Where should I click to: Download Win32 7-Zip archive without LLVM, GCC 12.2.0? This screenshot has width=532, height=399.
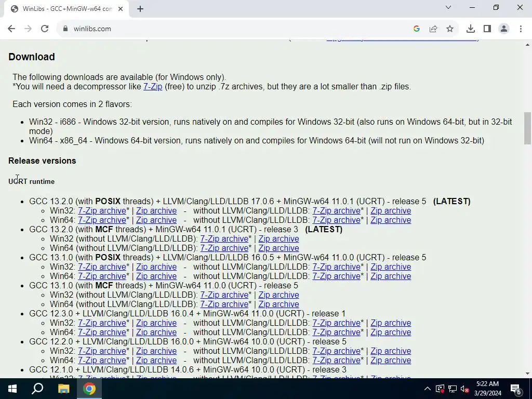tap(336, 351)
